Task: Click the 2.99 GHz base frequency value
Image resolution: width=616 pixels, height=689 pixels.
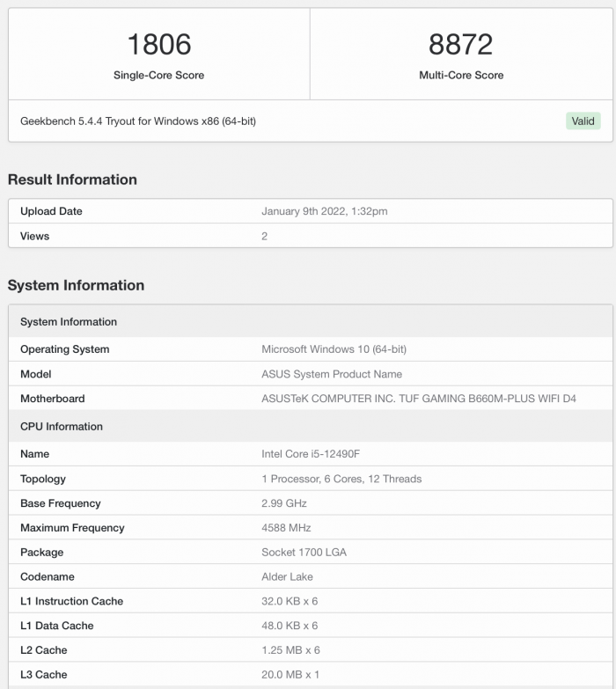Action: (284, 503)
